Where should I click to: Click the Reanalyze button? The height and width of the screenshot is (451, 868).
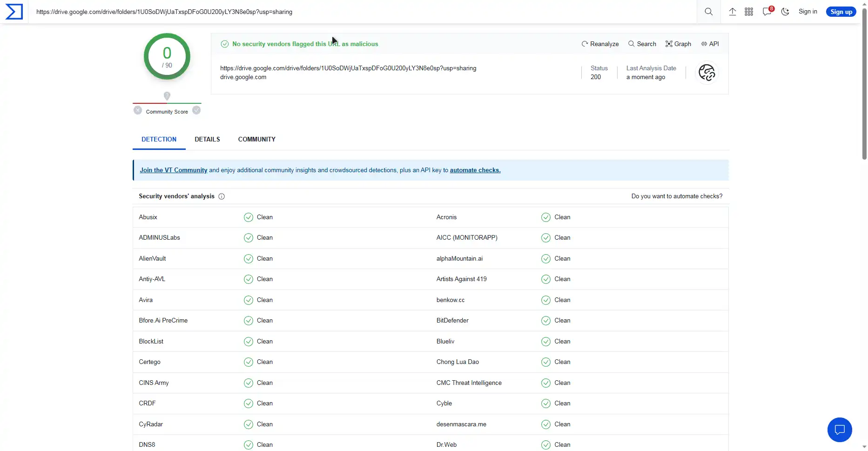(x=600, y=44)
